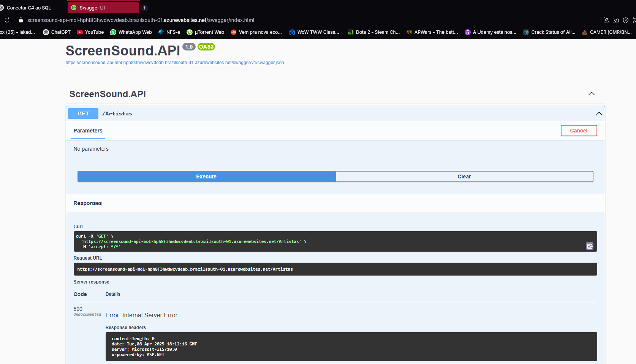Open the inbox (25) lakad bookmark
Screen dimensions: 636x364
17,32
